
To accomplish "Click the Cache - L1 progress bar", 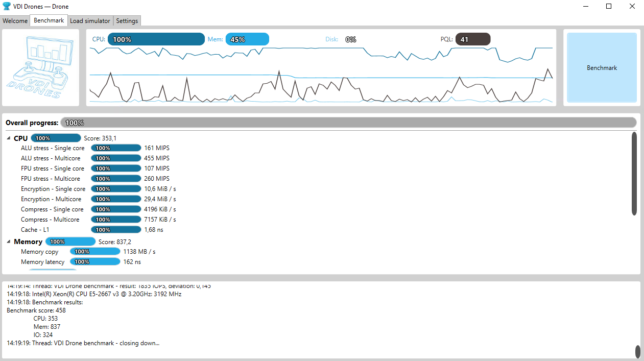I will (x=116, y=230).
